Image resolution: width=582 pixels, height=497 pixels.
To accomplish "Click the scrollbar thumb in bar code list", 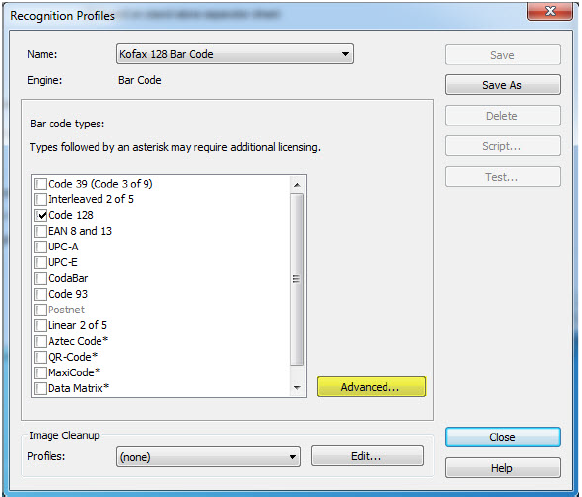I will click(x=297, y=279).
